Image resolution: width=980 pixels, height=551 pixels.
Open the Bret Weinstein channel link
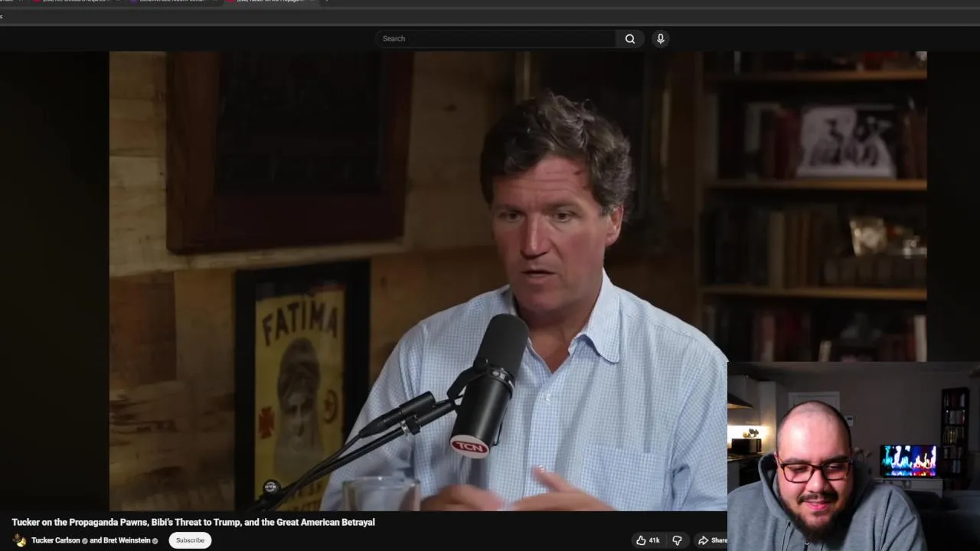coord(126,540)
